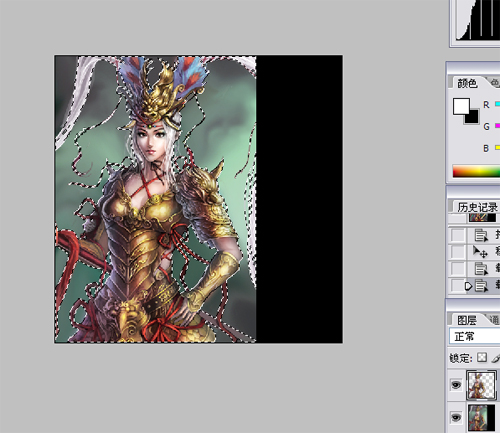Screen dimensions: 500x433
Task: Click the history snapshot thumbnail
Action: (482, 218)
